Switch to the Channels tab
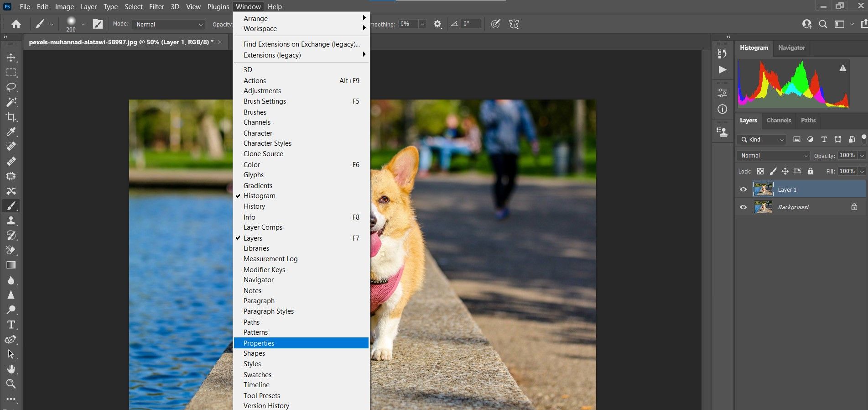 779,121
